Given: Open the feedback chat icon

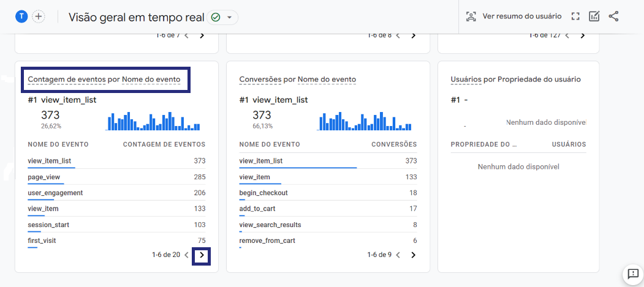Looking at the screenshot, I should tap(632, 274).
